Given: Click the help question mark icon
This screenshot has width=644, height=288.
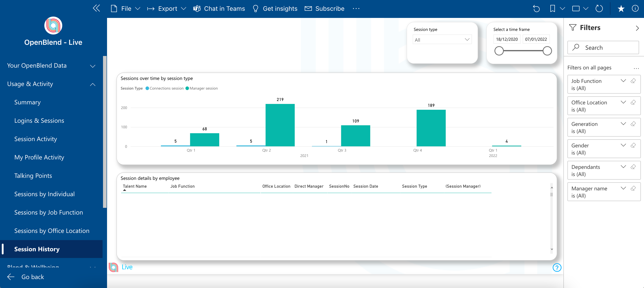Looking at the screenshot, I should [557, 267].
